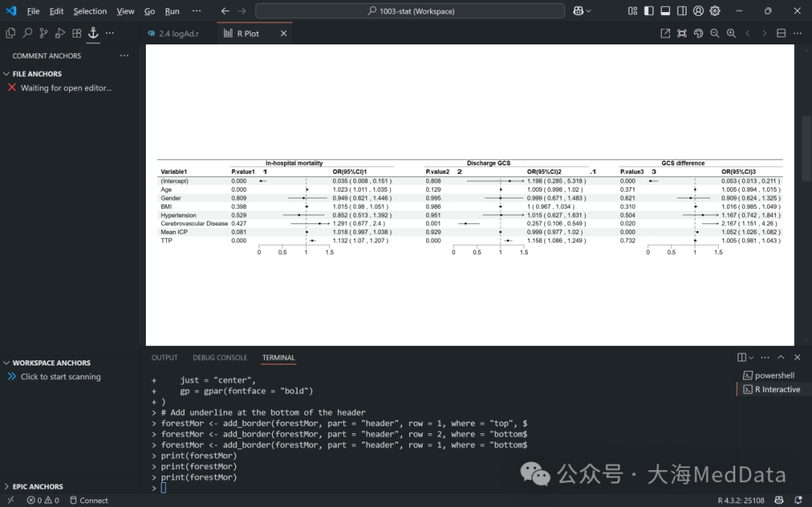Select the powershell terminal entry

774,375
